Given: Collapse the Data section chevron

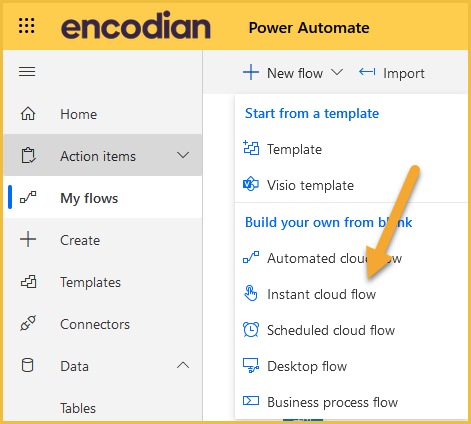Looking at the screenshot, I should [183, 365].
